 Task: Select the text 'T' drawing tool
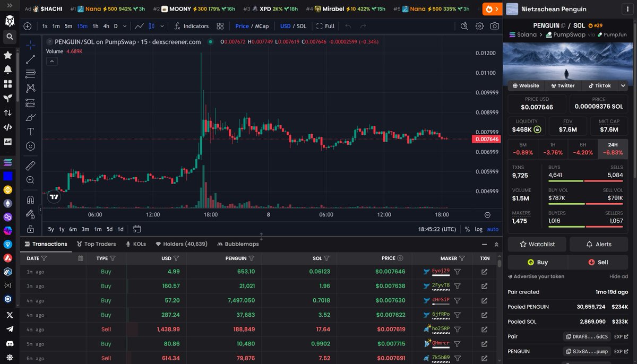click(x=31, y=132)
